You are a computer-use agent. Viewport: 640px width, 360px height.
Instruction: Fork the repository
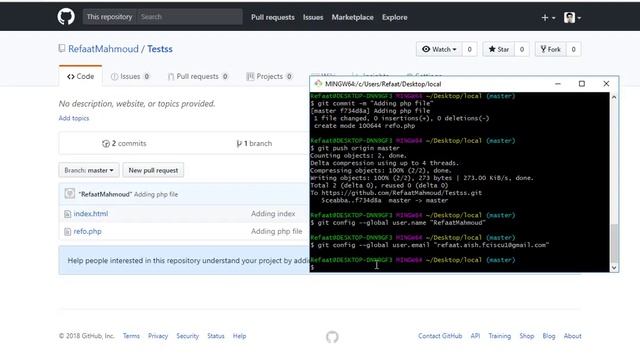click(550, 49)
